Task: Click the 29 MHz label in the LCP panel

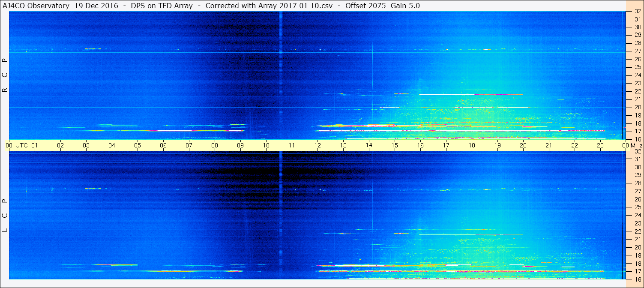Action: [x=638, y=175]
